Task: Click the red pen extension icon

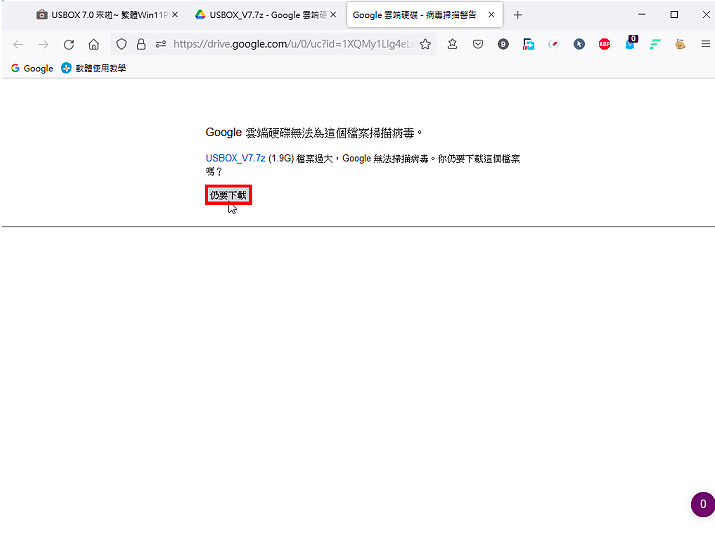Action: 554,44
